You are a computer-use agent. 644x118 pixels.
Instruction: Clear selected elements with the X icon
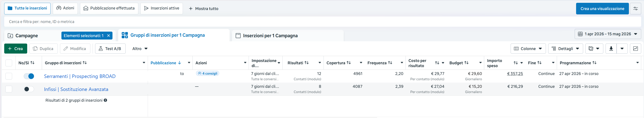click(108, 35)
